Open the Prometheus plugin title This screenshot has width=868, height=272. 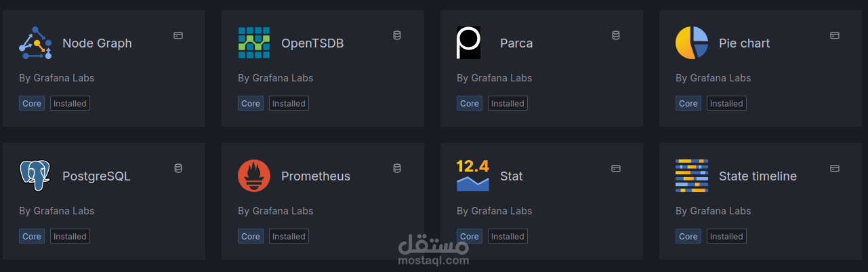tap(316, 176)
